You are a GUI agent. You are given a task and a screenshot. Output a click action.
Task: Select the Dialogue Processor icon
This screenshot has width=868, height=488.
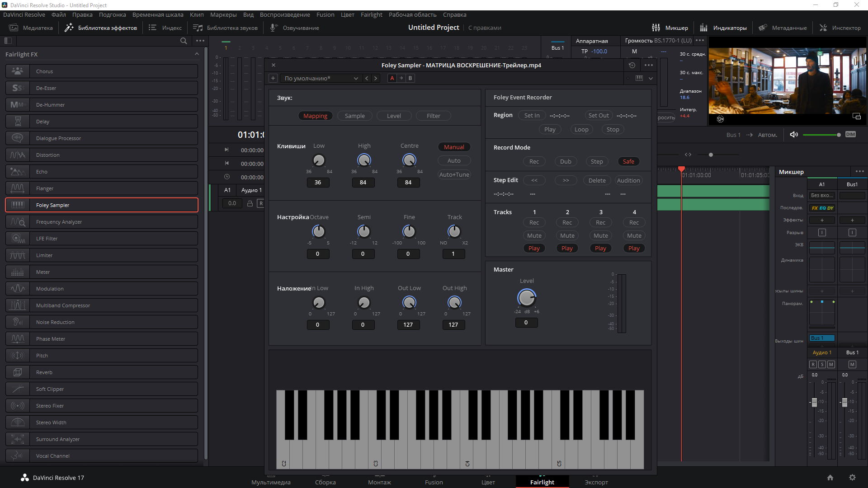18,138
